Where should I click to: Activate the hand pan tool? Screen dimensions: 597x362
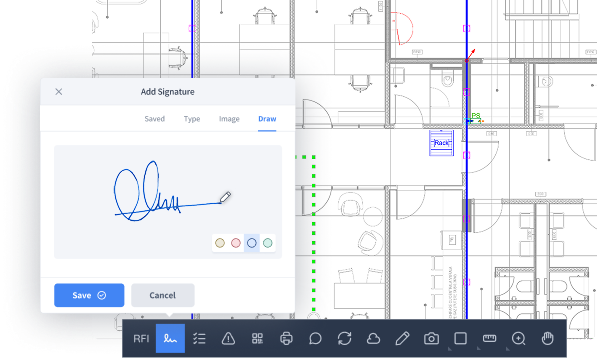click(548, 338)
